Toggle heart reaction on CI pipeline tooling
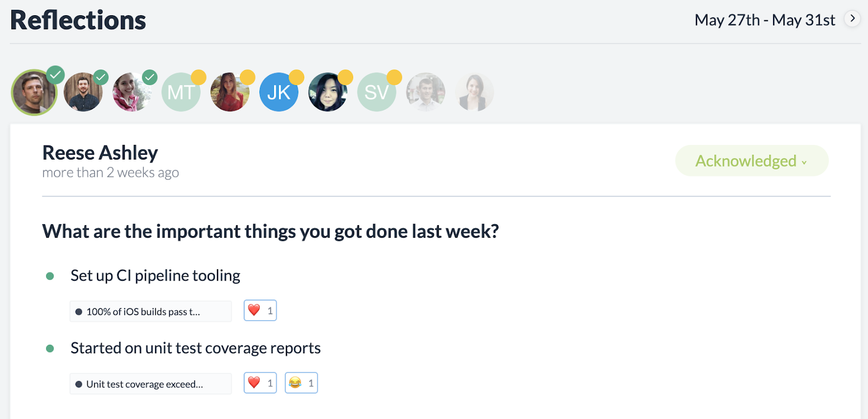 click(x=260, y=310)
